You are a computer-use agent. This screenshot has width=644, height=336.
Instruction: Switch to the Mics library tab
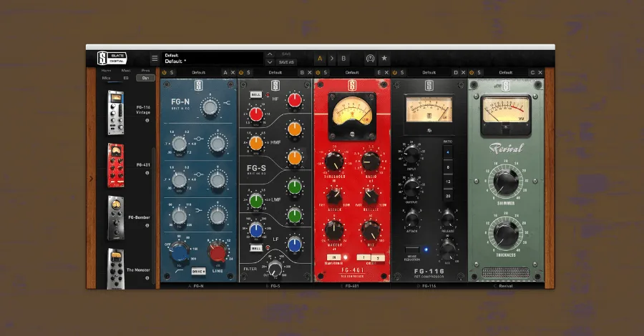pos(107,78)
